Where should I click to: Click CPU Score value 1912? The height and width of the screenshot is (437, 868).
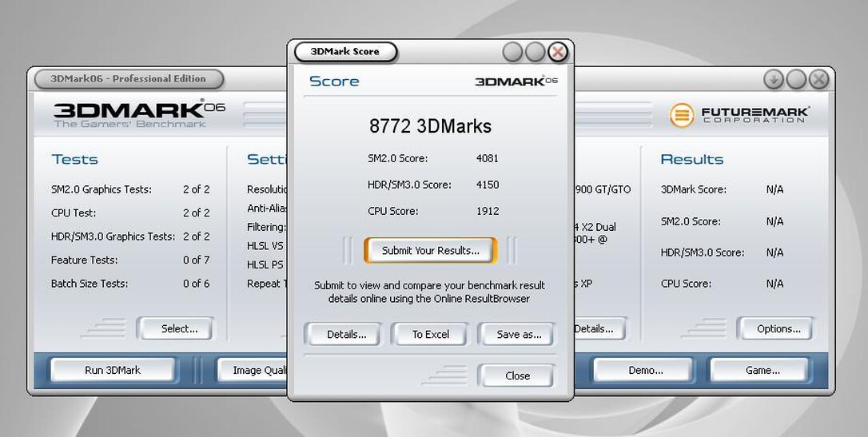487,211
